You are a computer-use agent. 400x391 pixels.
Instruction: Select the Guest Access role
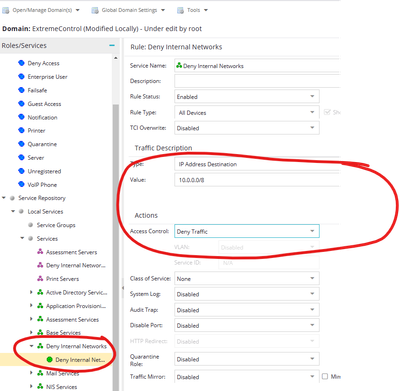tap(44, 104)
